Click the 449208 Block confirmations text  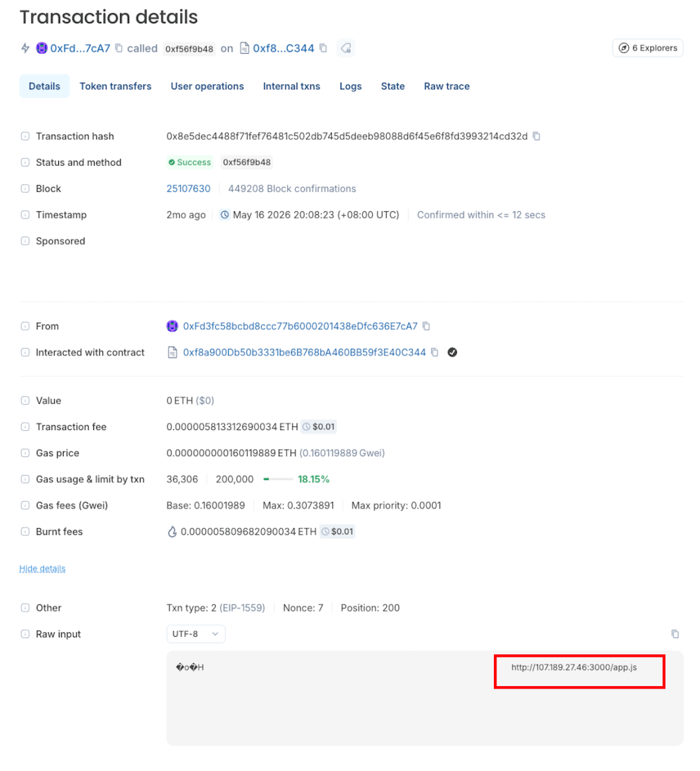click(x=292, y=189)
